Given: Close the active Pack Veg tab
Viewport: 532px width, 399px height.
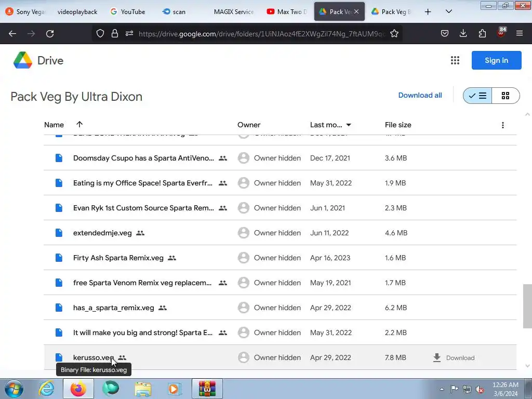Looking at the screenshot, I should [356, 11].
